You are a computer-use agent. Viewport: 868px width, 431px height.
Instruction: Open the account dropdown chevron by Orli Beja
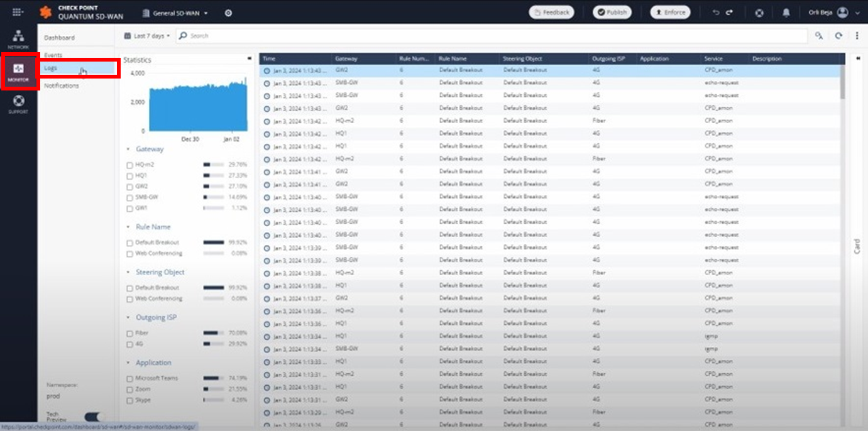(x=858, y=13)
